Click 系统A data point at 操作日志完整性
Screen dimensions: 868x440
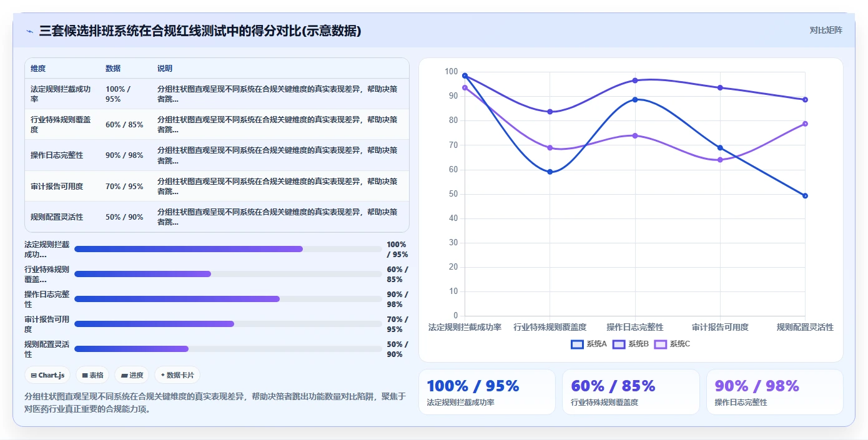pos(635,99)
